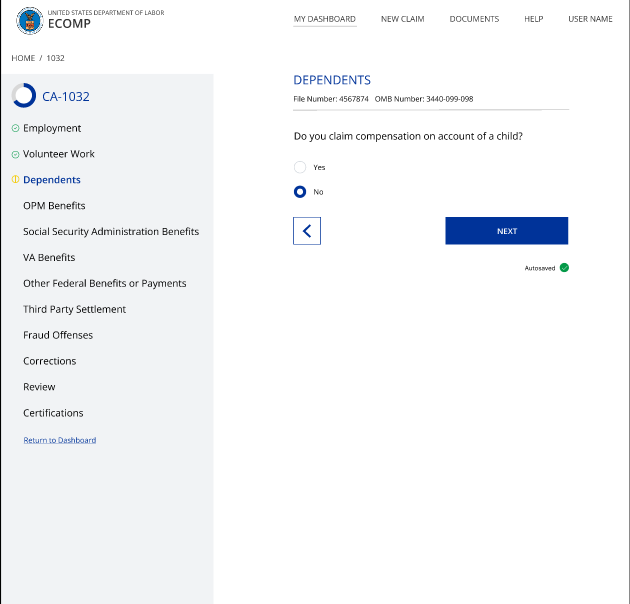Click the ECOMP site title
Image resolution: width=630 pixels, height=604 pixels.
click(69, 24)
